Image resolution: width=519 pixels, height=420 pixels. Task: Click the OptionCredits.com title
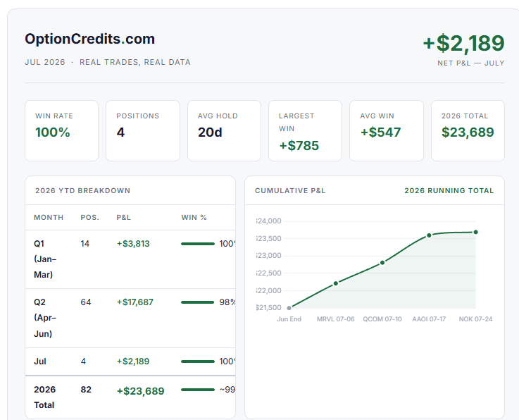coord(89,39)
